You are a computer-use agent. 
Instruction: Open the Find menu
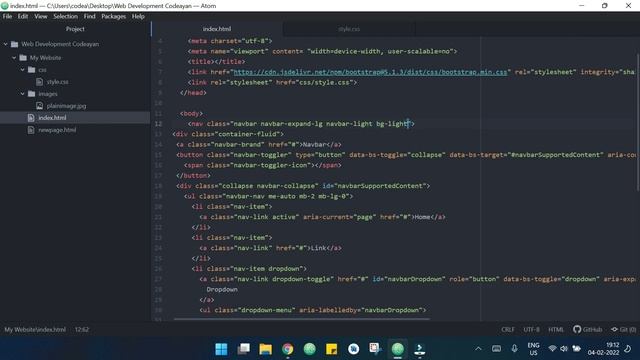click(x=89, y=16)
